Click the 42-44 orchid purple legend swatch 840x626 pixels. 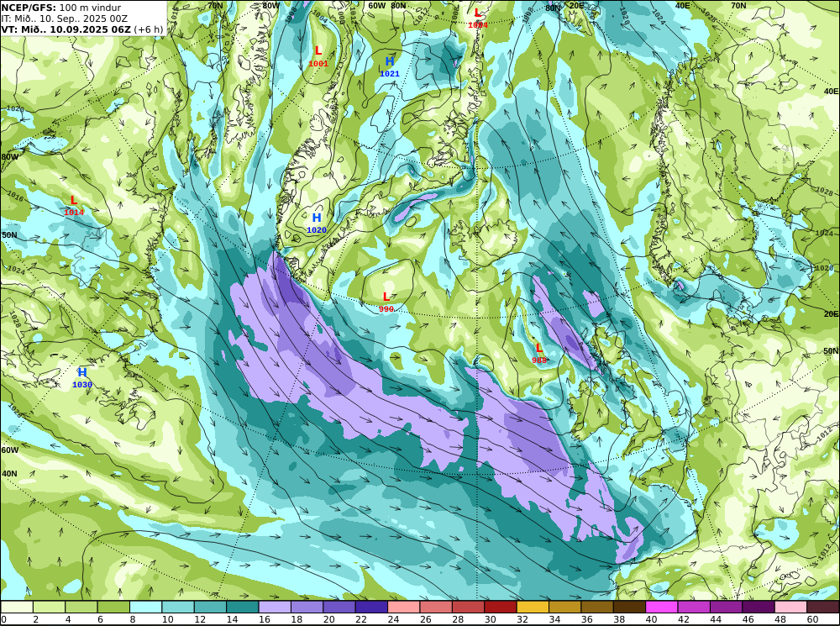[x=695, y=607]
